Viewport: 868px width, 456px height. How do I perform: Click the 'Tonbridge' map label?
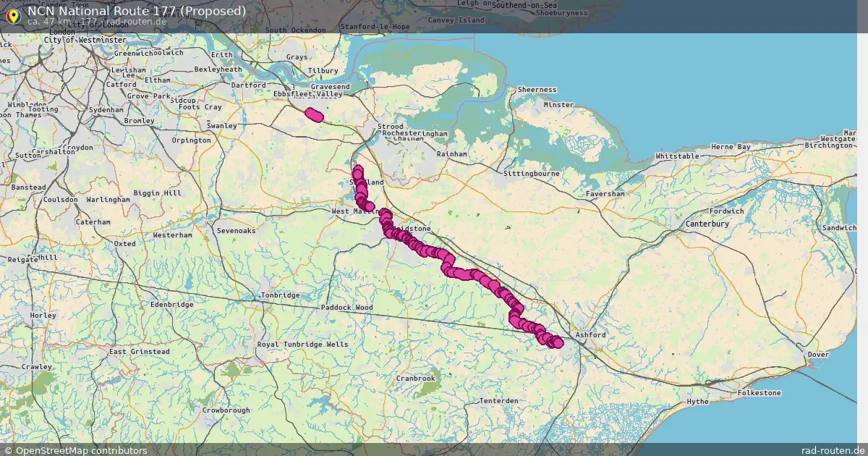coord(281,295)
